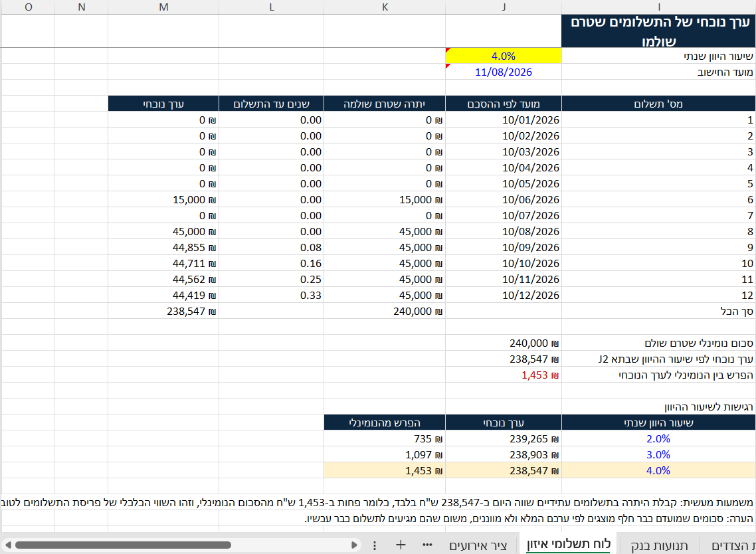Select the total cell 240,000 ₪ in column K
The width and height of the screenshot is (756, 554).
click(x=385, y=311)
